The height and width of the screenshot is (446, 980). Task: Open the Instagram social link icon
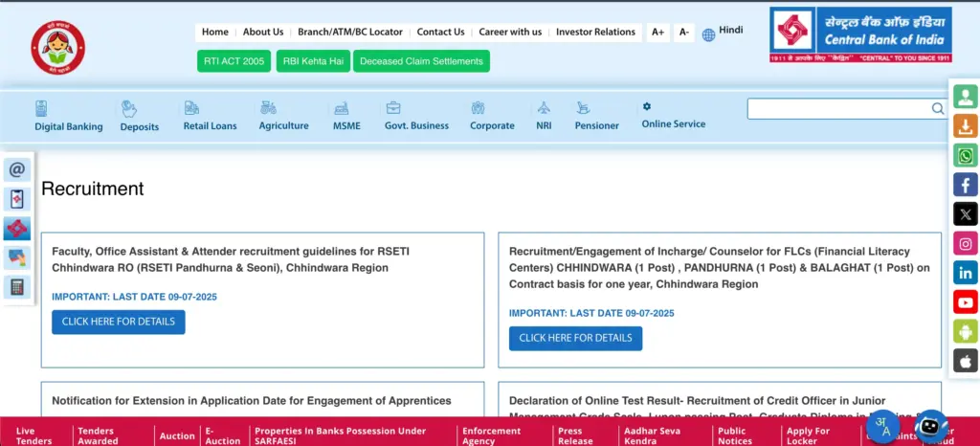pos(966,243)
